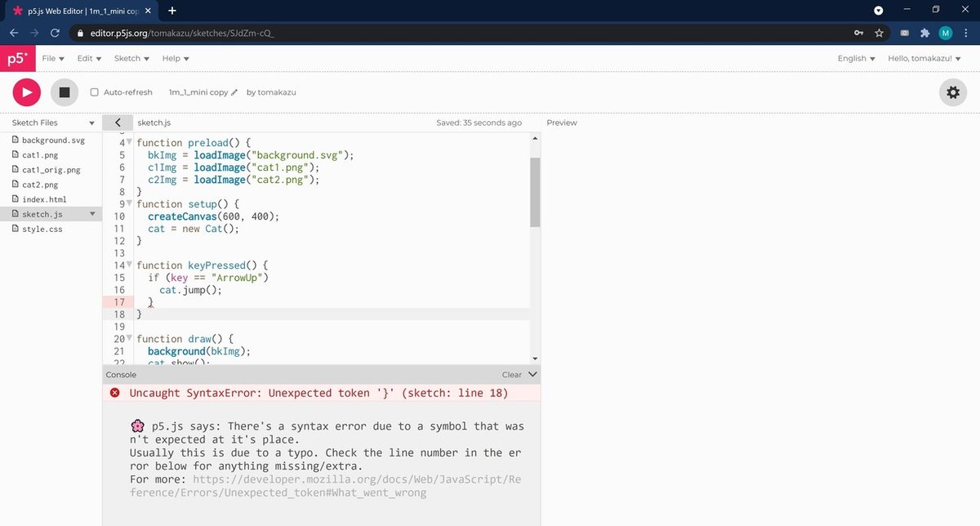Stop the sketch with the stop button
The height and width of the screenshot is (526, 980).
point(65,92)
